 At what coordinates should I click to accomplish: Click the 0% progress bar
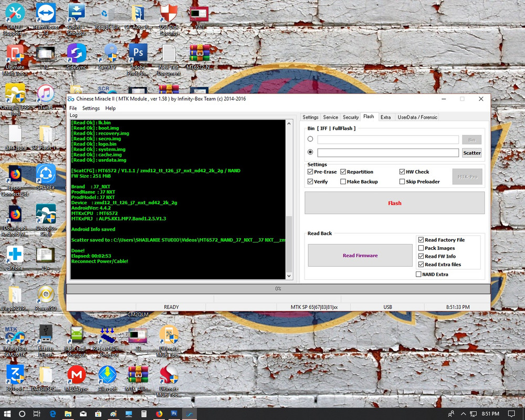[x=278, y=289]
